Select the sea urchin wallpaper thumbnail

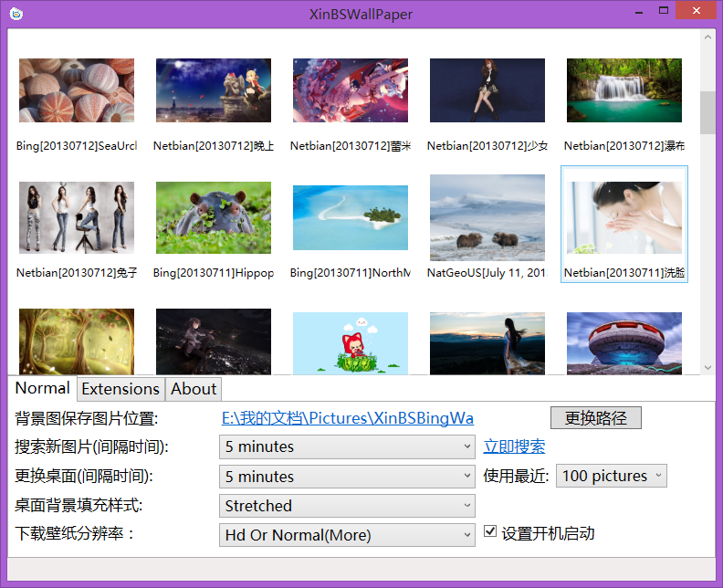(x=77, y=90)
